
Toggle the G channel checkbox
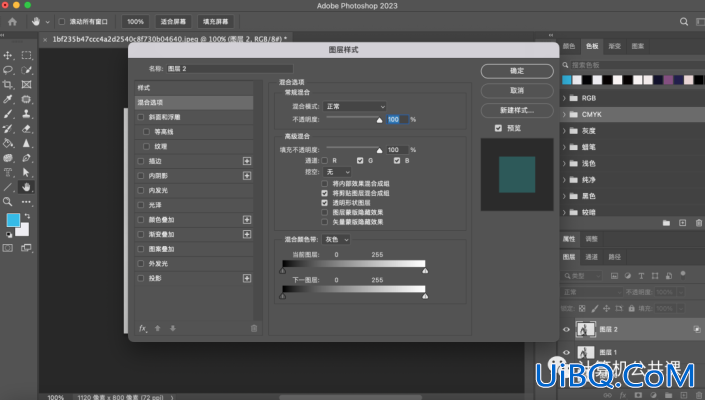(x=360, y=160)
